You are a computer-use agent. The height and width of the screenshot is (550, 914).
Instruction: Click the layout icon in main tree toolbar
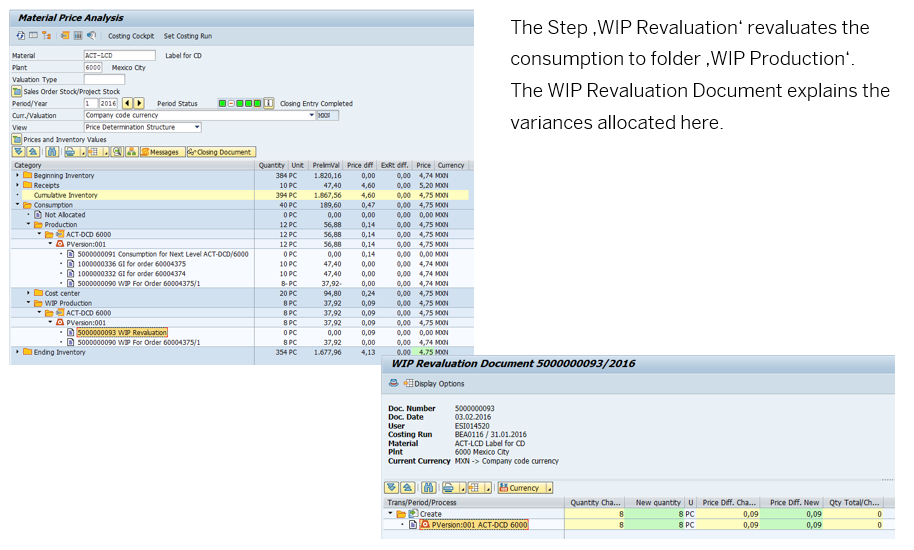pyautogui.click(x=93, y=152)
